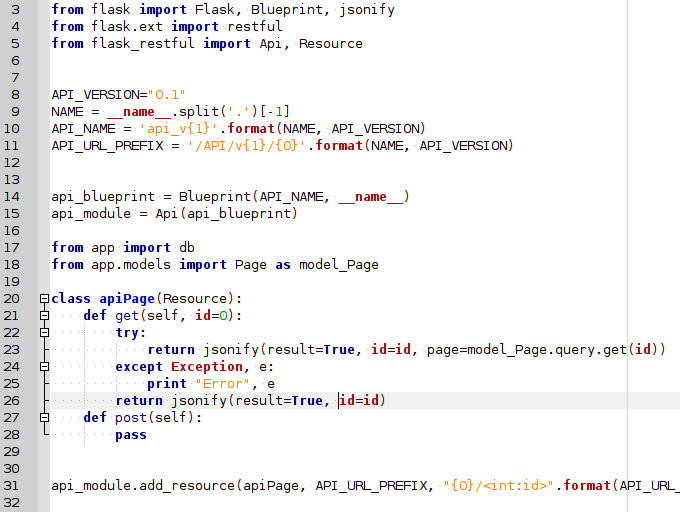
Task: Collapse the def get method fold
Action: pos(43,316)
